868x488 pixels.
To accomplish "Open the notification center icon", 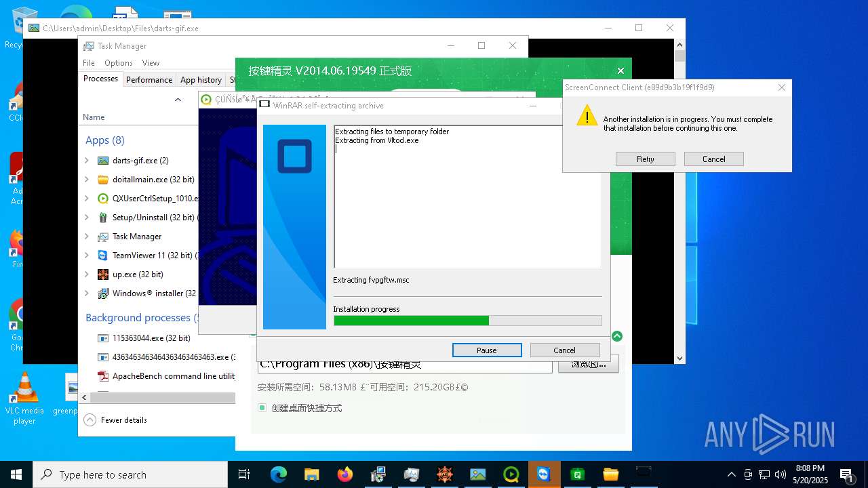I will pyautogui.click(x=846, y=474).
